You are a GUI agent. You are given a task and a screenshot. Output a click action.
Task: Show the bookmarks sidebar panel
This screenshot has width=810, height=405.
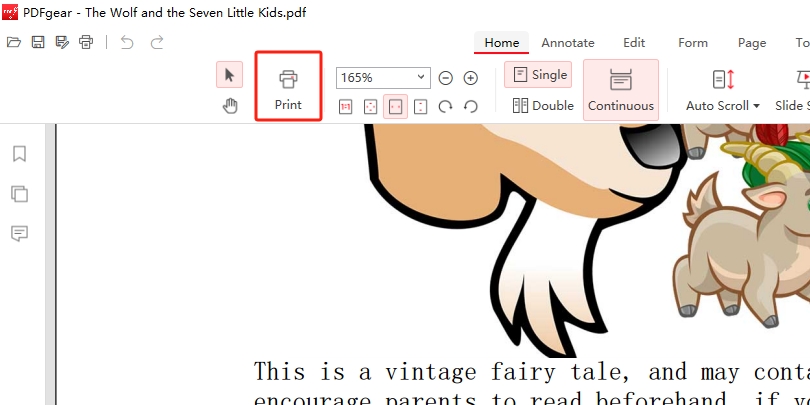pos(20,153)
